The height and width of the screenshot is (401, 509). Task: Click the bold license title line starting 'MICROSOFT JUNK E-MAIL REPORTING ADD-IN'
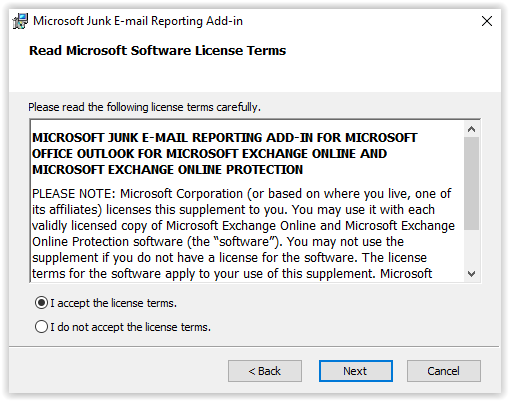[224, 138]
